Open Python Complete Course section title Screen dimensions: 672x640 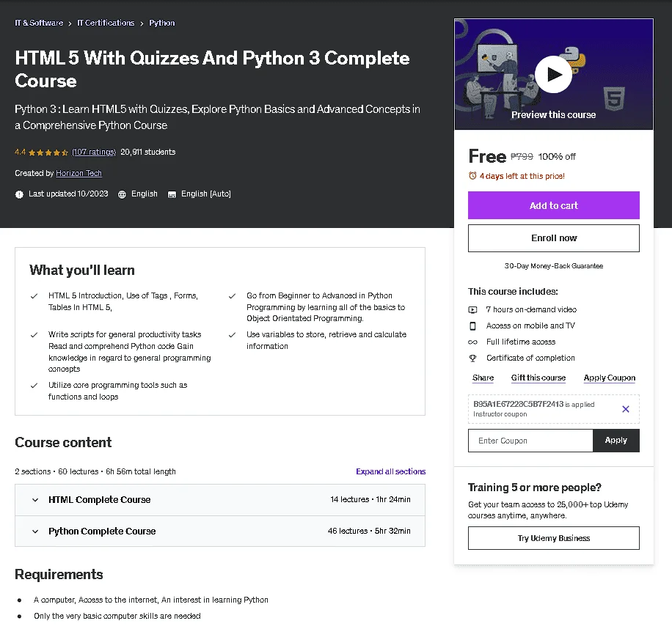[102, 532]
